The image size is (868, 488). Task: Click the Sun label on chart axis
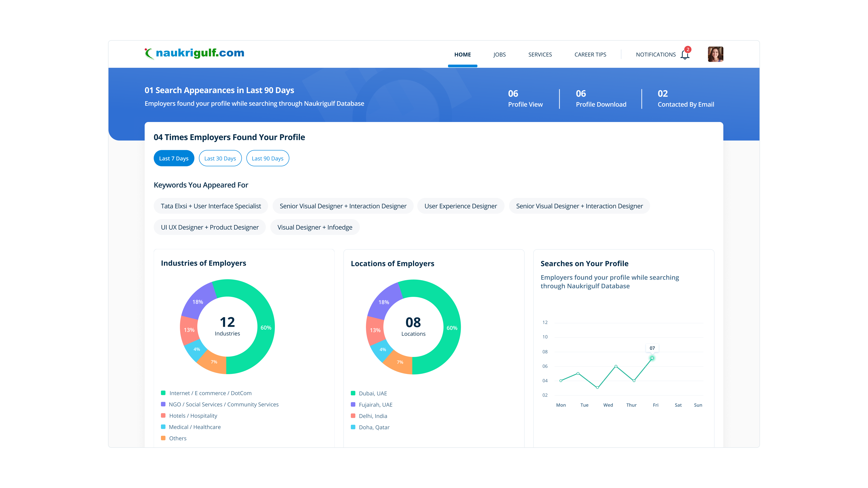pos(698,405)
